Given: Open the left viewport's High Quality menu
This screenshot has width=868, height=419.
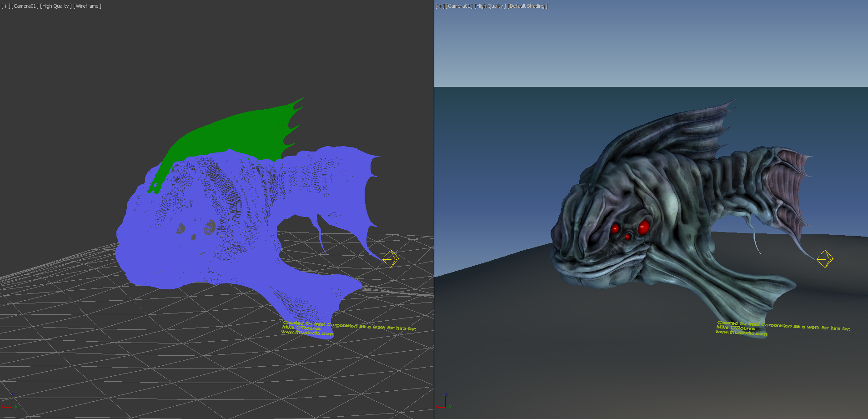Looking at the screenshot, I should tap(56, 6).
